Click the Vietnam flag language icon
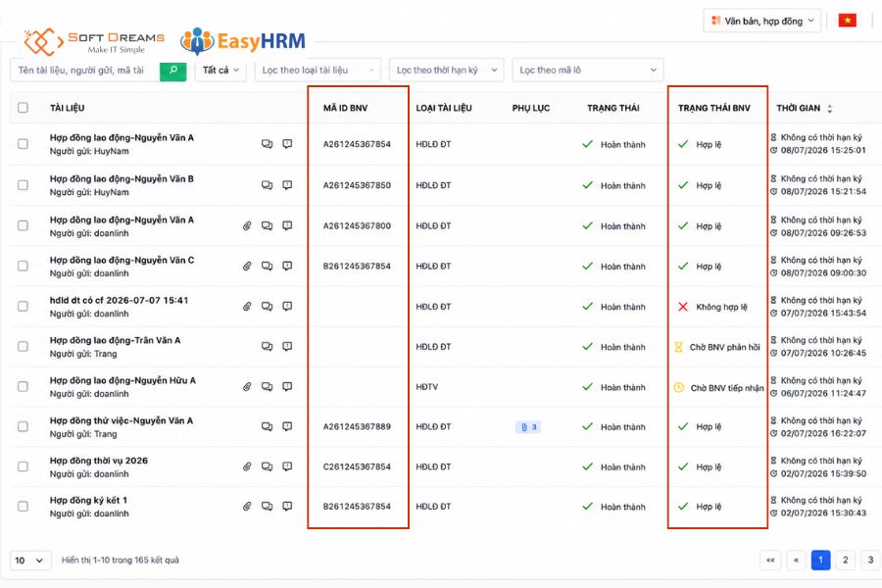 [847, 21]
